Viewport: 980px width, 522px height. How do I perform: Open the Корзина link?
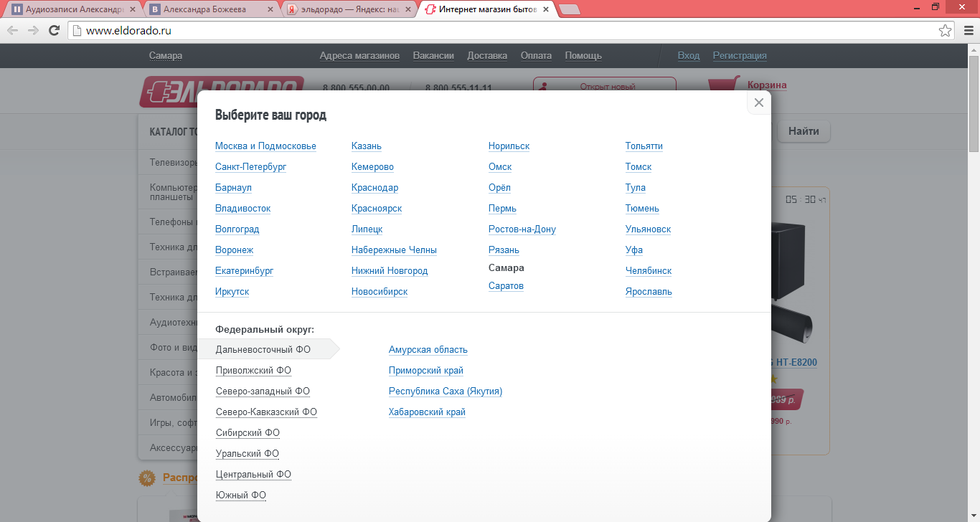click(767, 85)
